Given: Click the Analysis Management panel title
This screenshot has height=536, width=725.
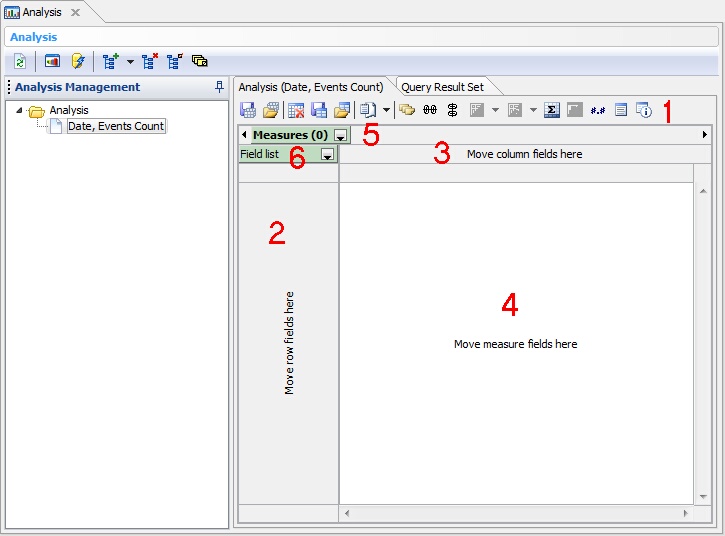Looking at the screenshot, I should pos(77,87).
